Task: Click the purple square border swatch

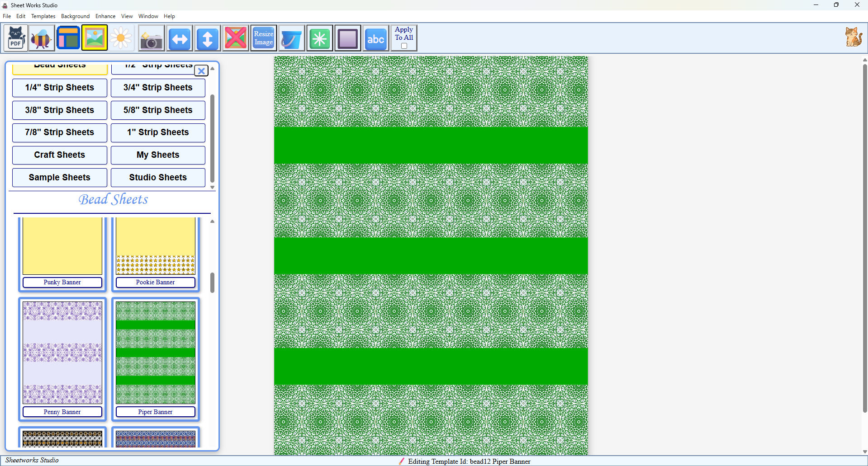Action: tap(348, 38)
